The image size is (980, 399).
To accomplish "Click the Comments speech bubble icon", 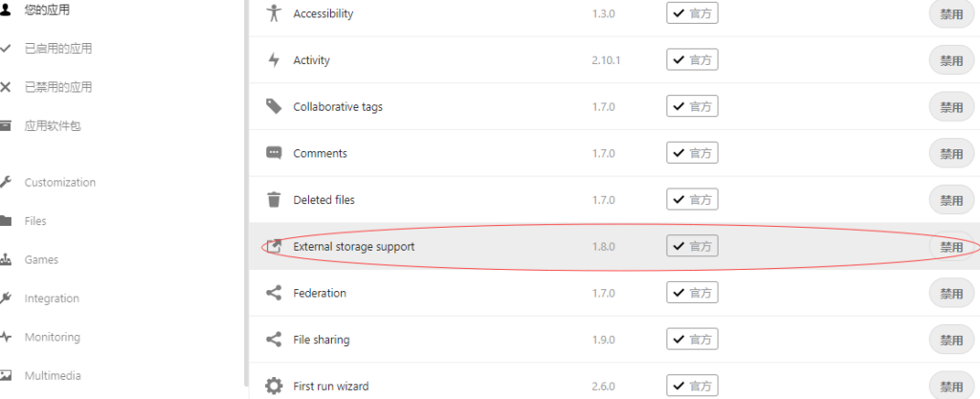I will coord(273,153).
